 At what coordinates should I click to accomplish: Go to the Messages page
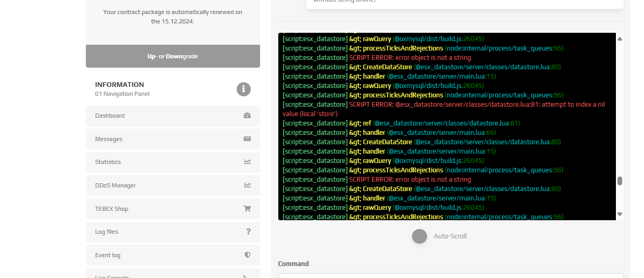pyautogui.click(x=109, y=139)
